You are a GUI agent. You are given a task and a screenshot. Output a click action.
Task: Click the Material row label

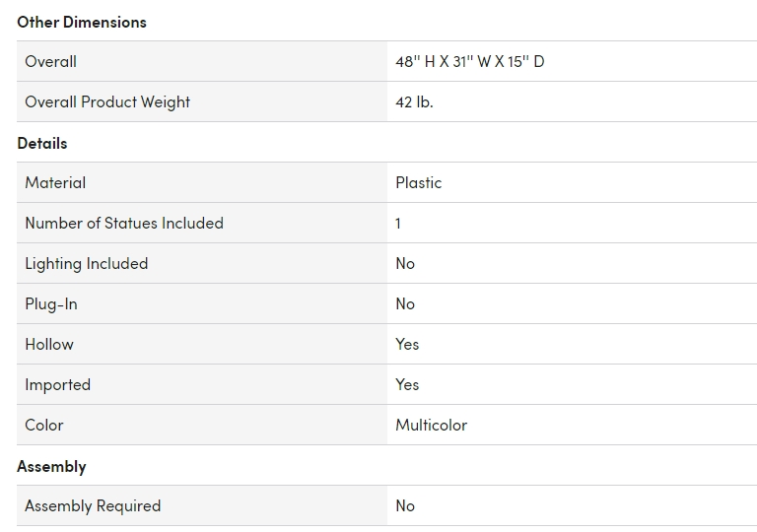(x=55, y=182)
